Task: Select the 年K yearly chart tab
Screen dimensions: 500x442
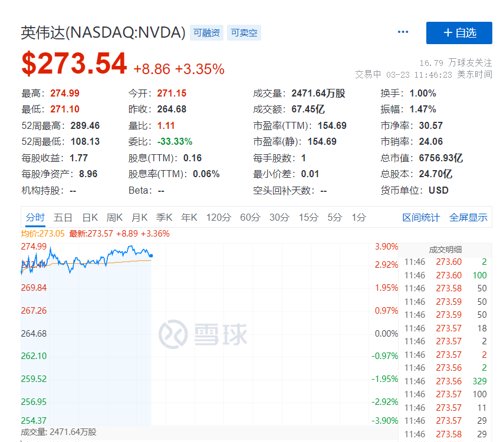Action: click(189, 218)
